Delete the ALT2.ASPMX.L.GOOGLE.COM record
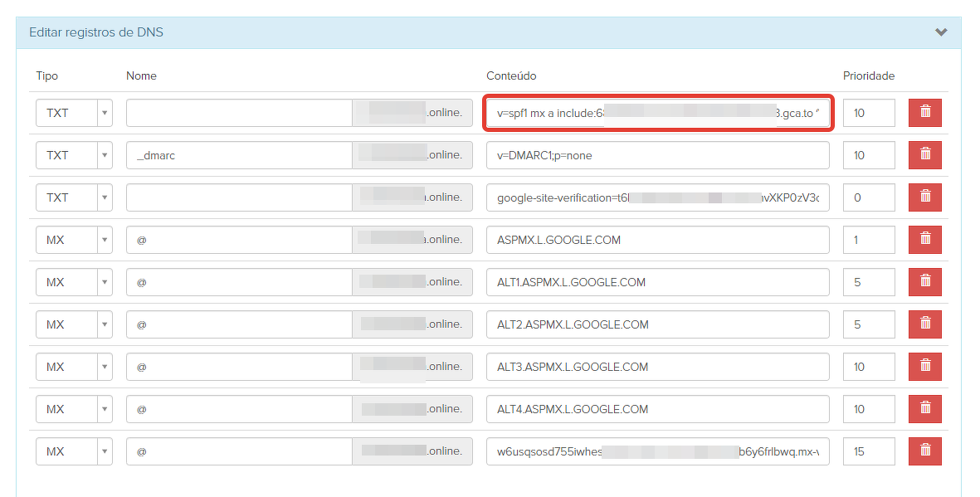980x497 pixels. 925,324
